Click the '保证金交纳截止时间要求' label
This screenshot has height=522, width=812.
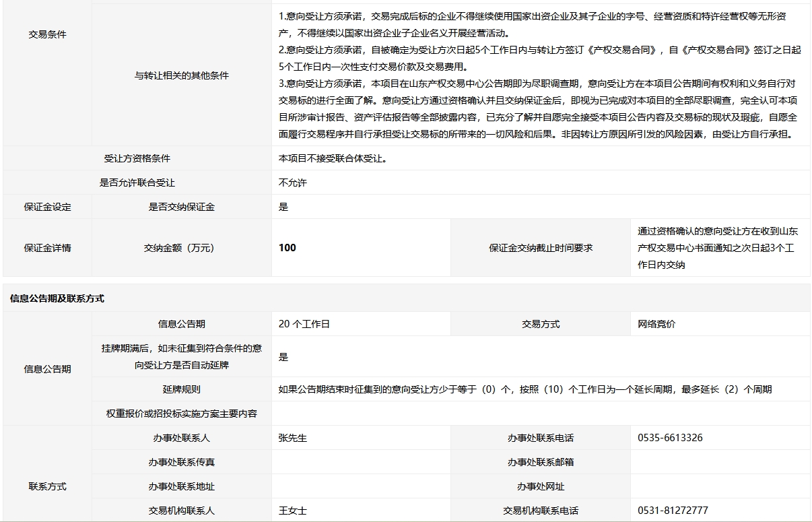541,248
